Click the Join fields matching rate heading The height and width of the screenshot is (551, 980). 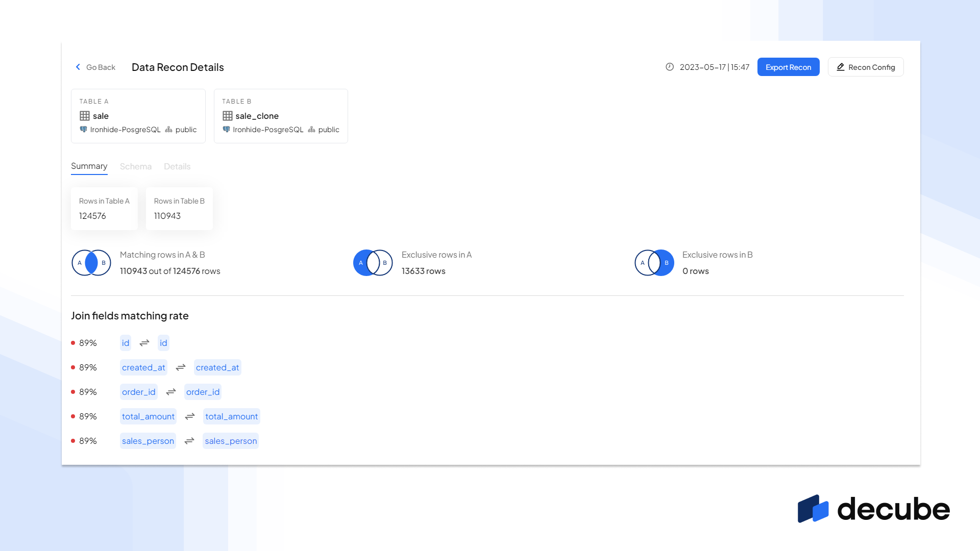[130, 316]
